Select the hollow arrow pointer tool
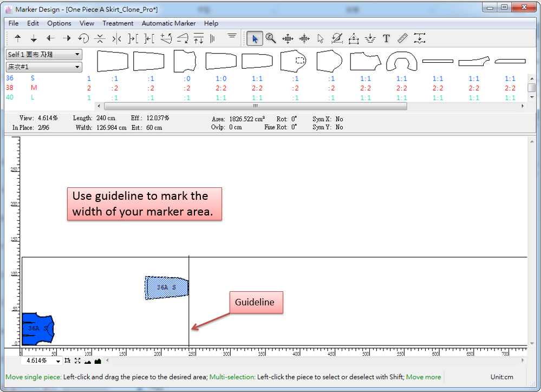Screen dimensions: 541x392 (320, 38)
